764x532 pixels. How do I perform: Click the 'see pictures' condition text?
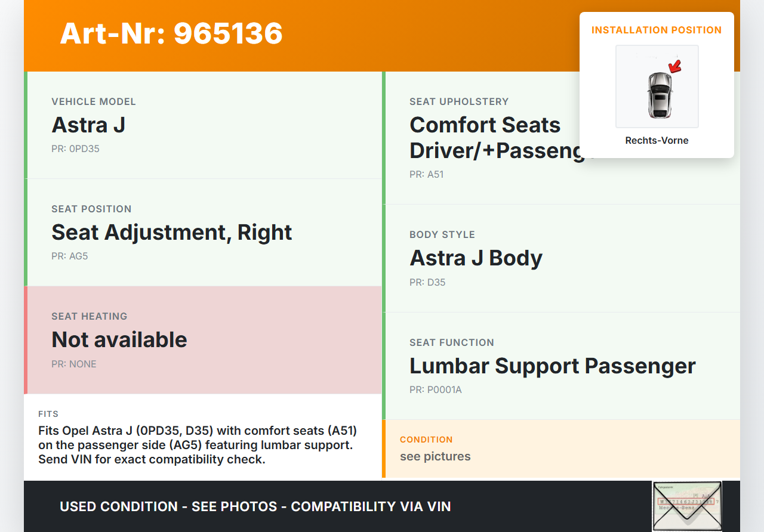(x=435, y=457)
